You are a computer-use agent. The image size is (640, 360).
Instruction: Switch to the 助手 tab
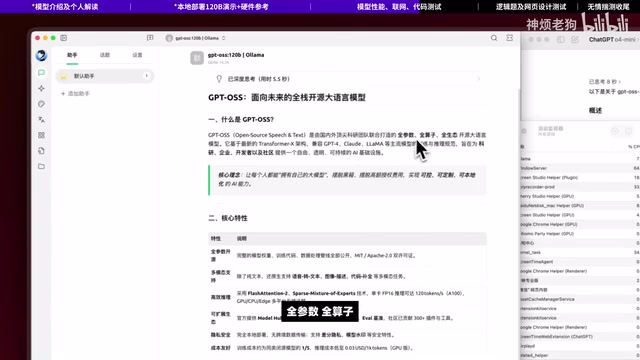tap(72, 55)
